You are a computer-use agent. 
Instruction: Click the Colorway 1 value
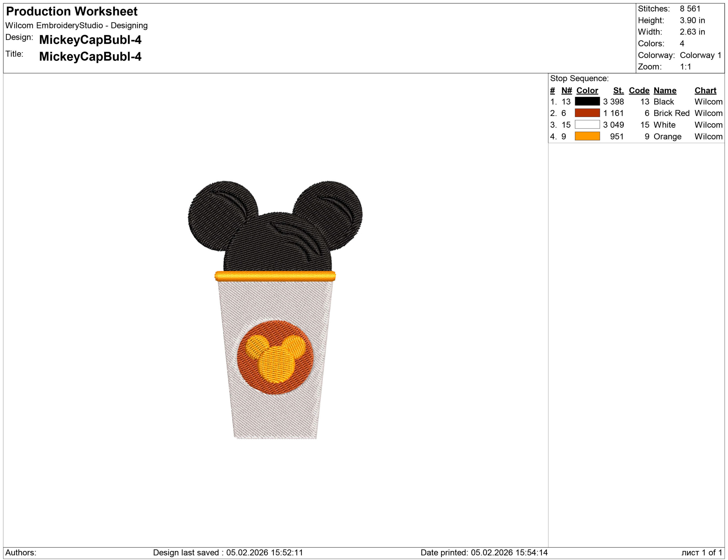pos(700,55)
